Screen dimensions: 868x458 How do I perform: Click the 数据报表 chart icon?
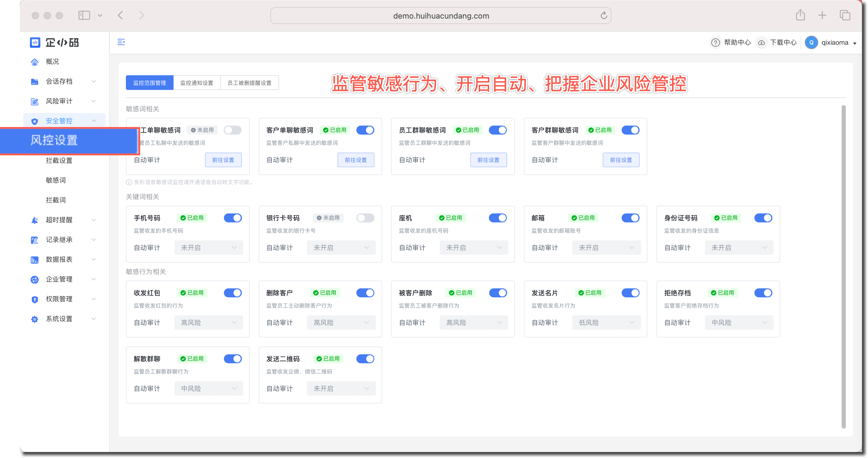[34, 260]
